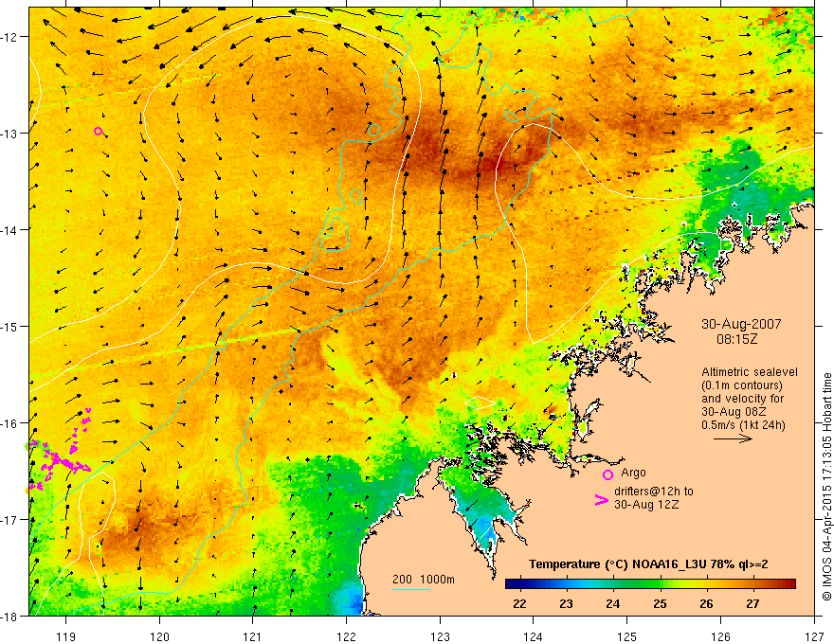Image resolution: width=834 pixels, height=644 pixels.
Task: Click the temperature color bar
Action: click(x=650, y=584)
